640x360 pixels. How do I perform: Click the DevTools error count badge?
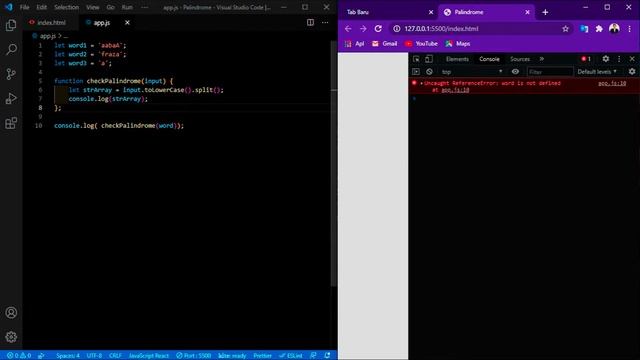point(586,59)
